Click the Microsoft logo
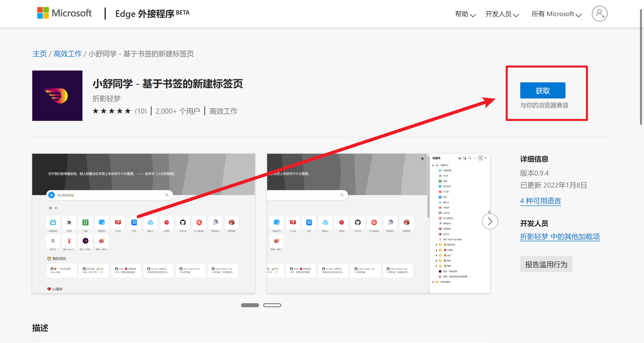This screenshot has height=343, width=644. 64,13
